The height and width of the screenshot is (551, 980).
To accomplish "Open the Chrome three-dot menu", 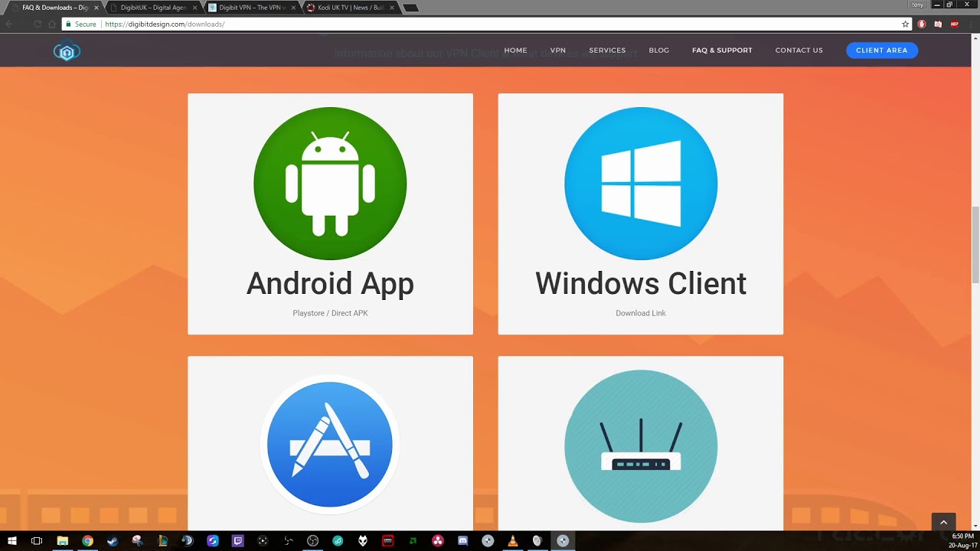I will coord(970,24).
